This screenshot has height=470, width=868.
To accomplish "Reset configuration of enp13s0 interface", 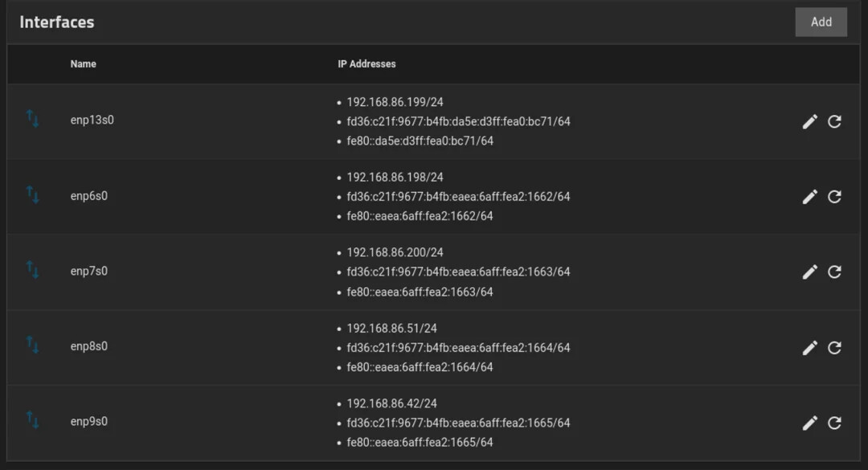I will pyautogui.click(x=834, y=122).
